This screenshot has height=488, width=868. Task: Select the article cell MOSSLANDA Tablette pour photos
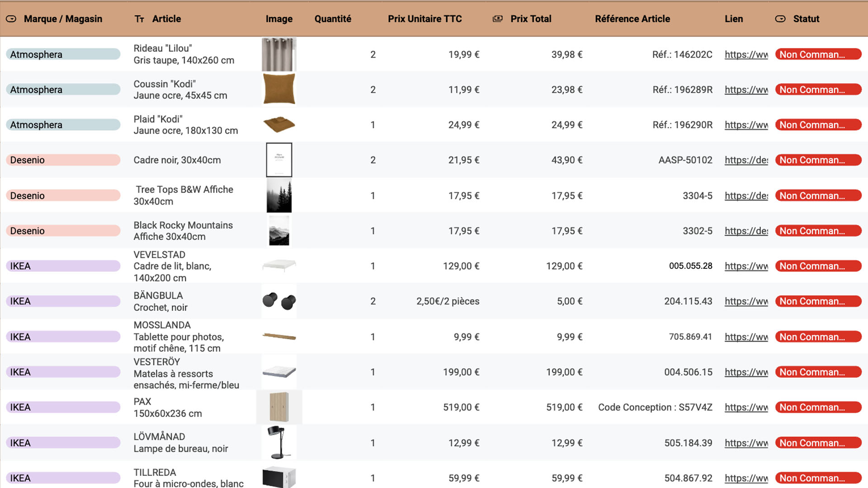point(179,337)
